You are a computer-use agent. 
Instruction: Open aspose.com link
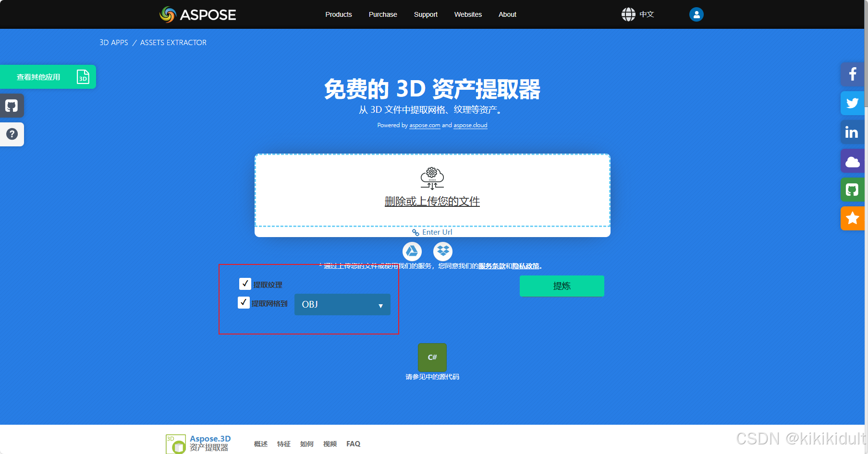[x=425, y=125]
